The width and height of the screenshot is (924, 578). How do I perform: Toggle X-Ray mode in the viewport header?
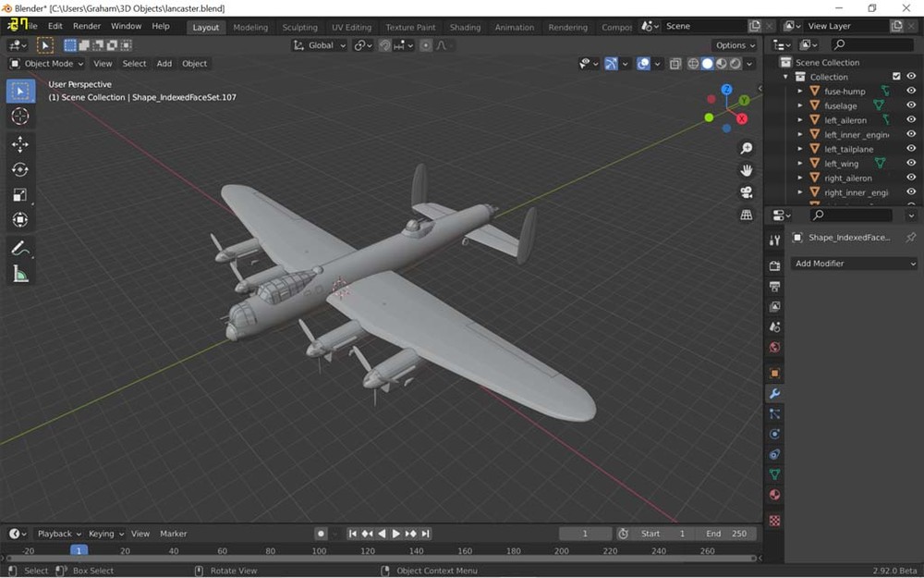(x=675, y=64)
